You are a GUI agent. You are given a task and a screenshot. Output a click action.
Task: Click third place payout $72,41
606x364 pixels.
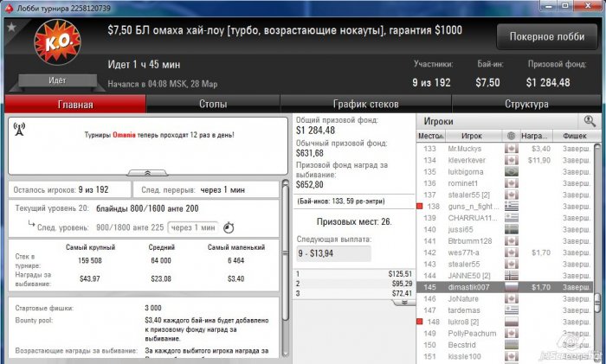click(402, 293)
